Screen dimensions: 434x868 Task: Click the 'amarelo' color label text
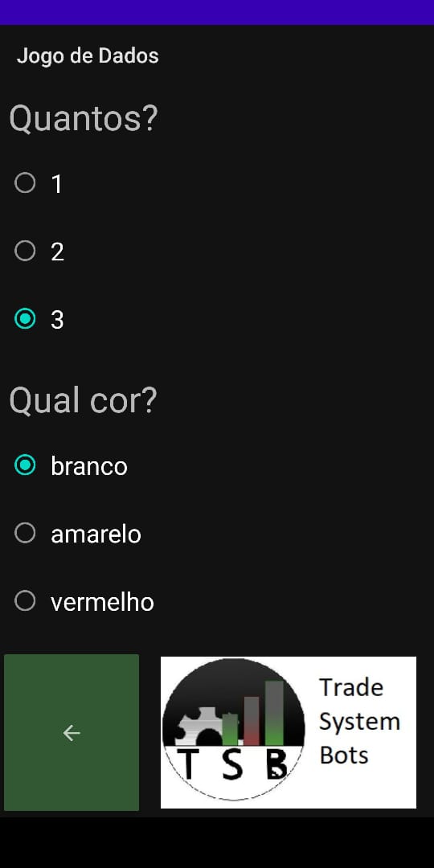pos(96,534)
